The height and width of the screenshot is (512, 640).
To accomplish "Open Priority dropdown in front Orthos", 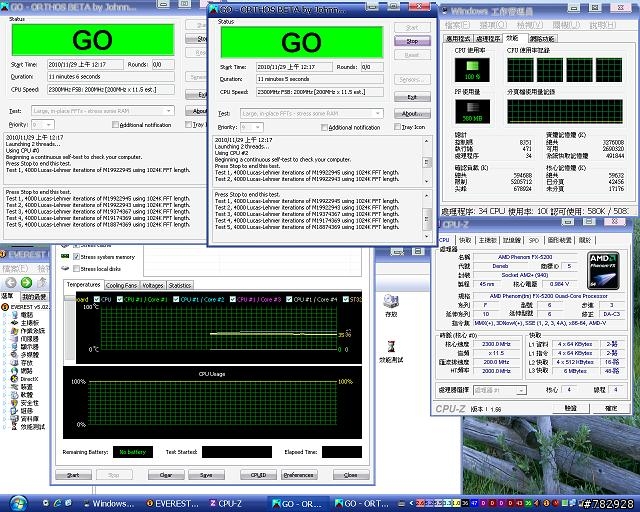I will (x=258, y=127).
